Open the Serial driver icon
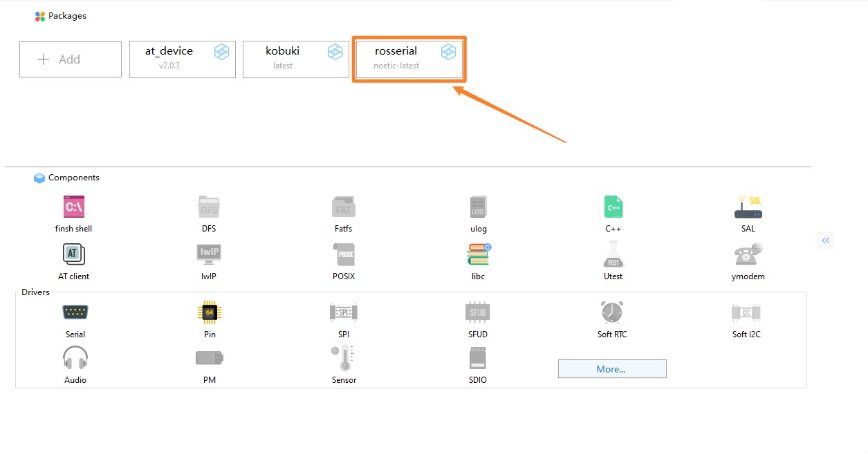The height and width of the screenshot is (452, 868). click(x=75, y=312)
